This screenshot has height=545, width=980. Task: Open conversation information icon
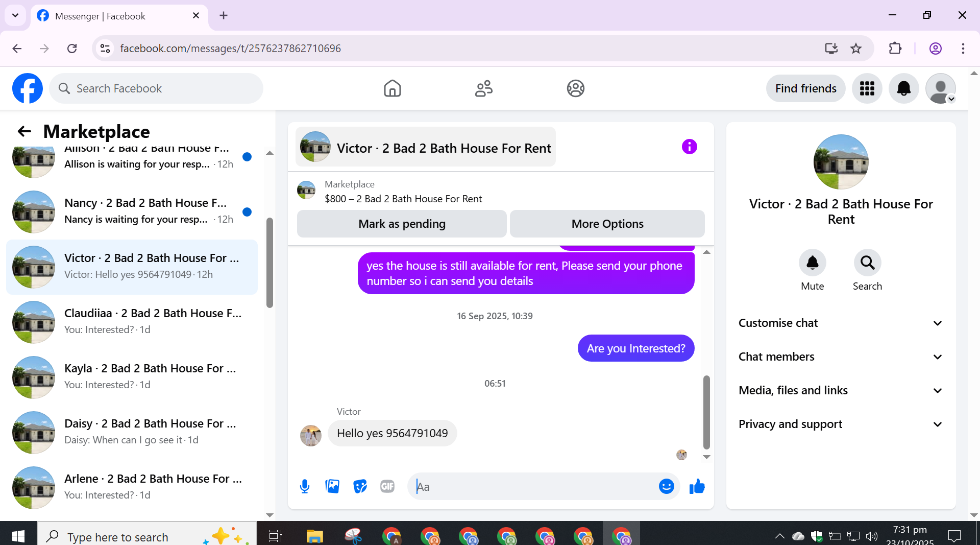689,147
